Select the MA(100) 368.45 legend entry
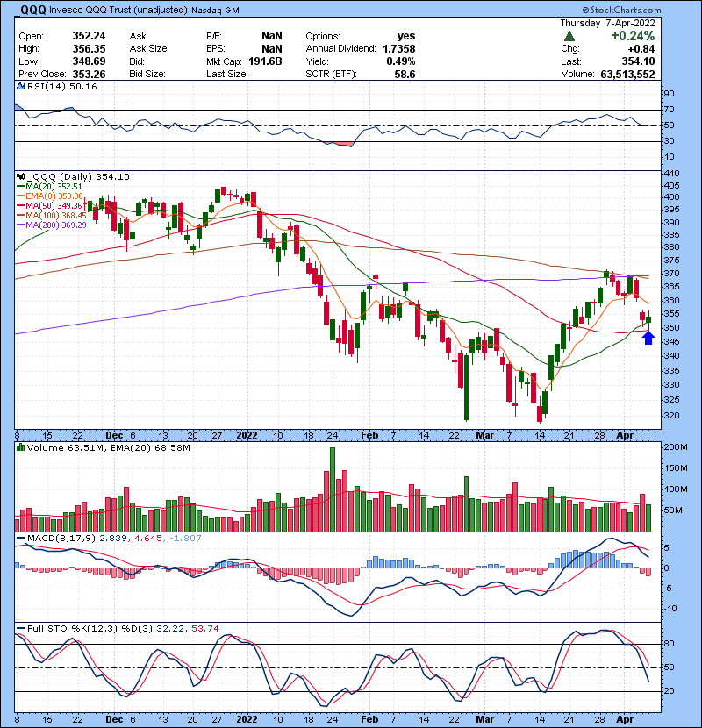 [x=51, y=216]
